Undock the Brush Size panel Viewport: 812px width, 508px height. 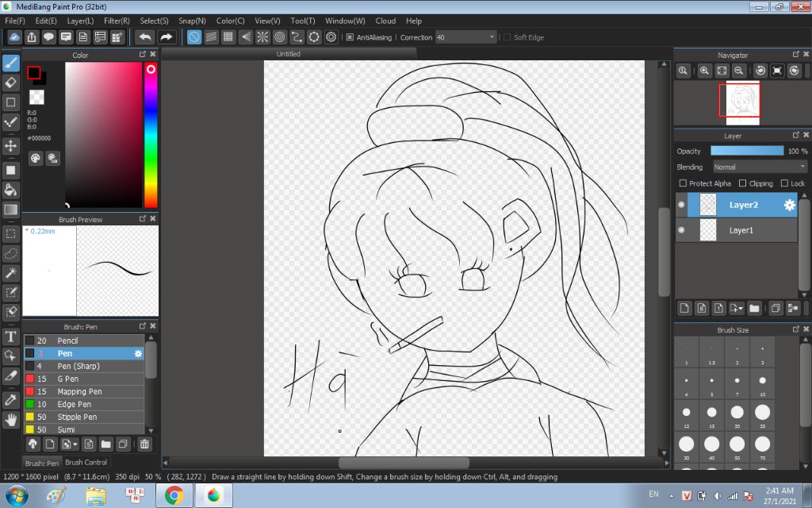click(796, 329)
